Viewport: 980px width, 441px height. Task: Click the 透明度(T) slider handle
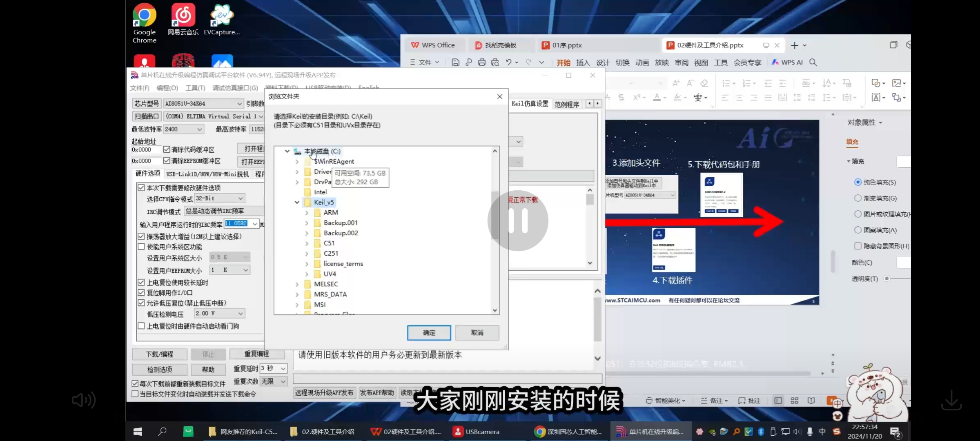[887, 278]
